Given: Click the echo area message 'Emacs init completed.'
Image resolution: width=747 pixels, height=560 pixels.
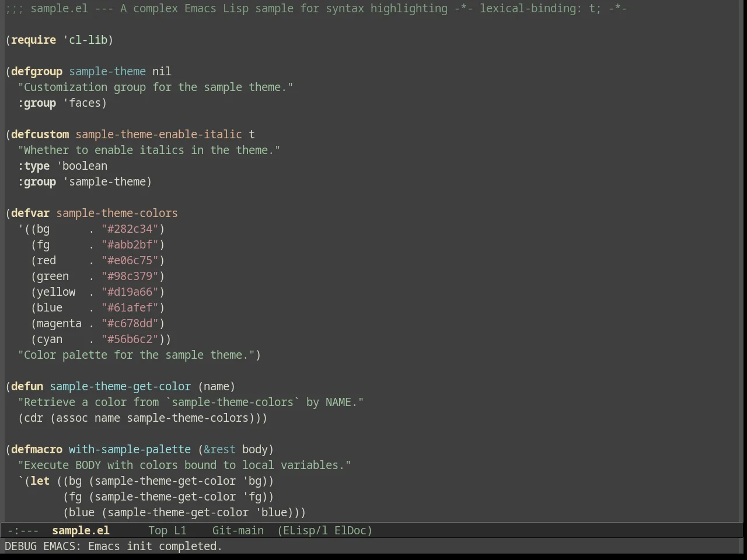Looking at the screenshot, I should [155, 546].
